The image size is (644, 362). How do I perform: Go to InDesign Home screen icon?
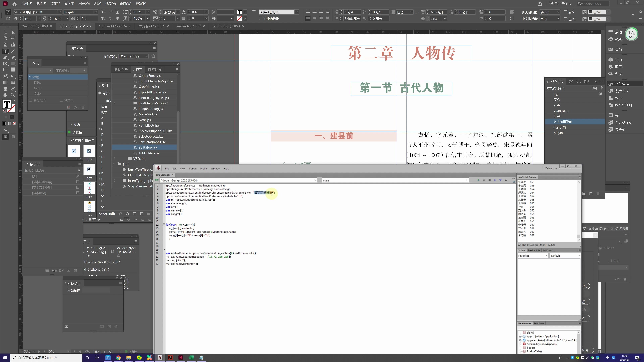tap(14, 4)
